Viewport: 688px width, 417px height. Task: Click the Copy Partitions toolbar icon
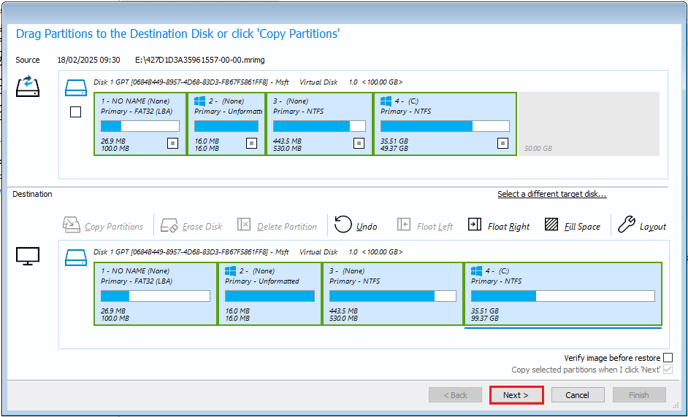click(72, 226)
